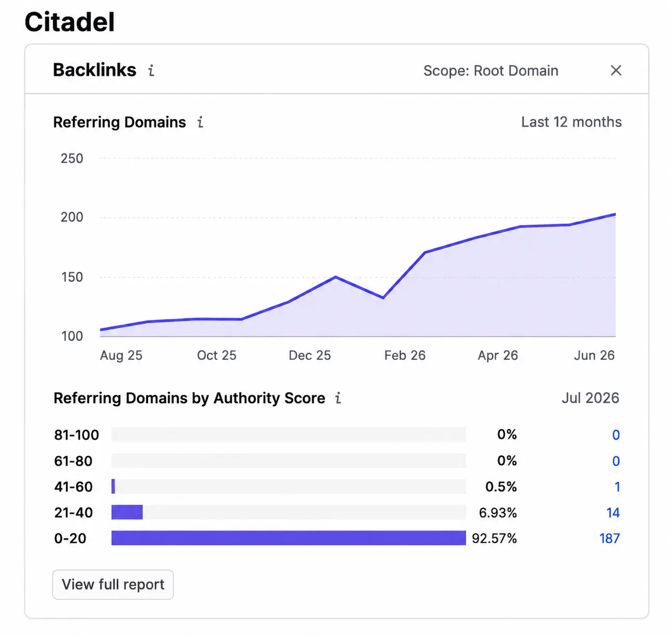Click the info icon next to Referring Domains
The height and width of the screenshot is (635, 672).
coord(200,122)
